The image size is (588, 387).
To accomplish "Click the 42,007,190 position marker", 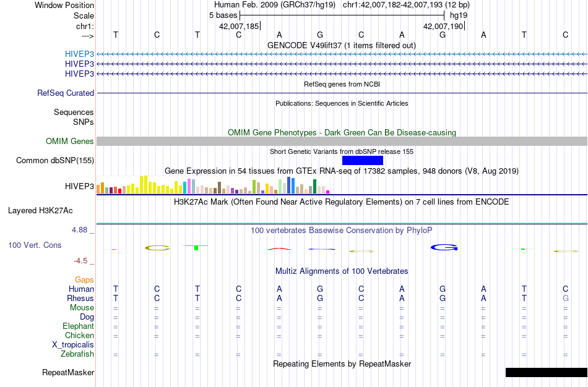I will pyautogui.click(x=444, y=26).
